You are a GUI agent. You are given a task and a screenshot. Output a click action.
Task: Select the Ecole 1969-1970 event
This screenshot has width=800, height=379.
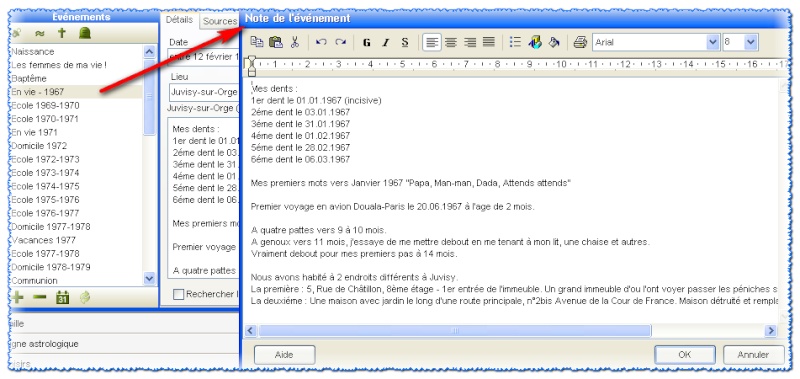tap(45, 106)
